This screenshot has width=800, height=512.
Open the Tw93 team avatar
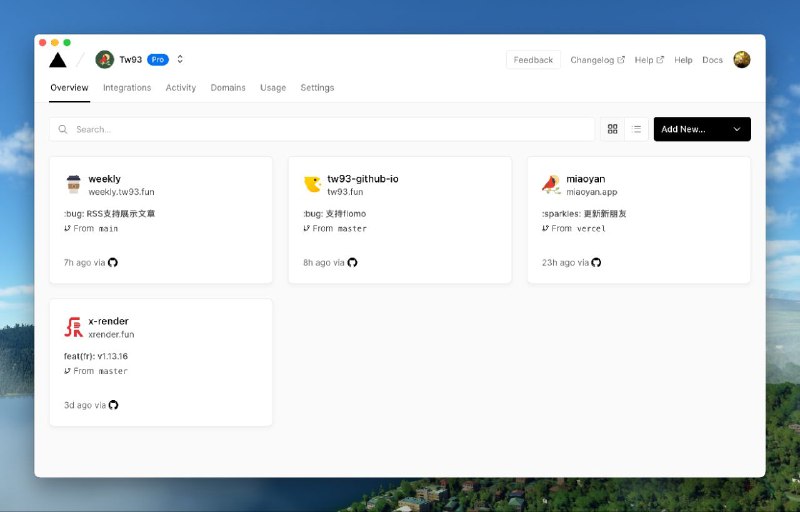click(105, 60)
